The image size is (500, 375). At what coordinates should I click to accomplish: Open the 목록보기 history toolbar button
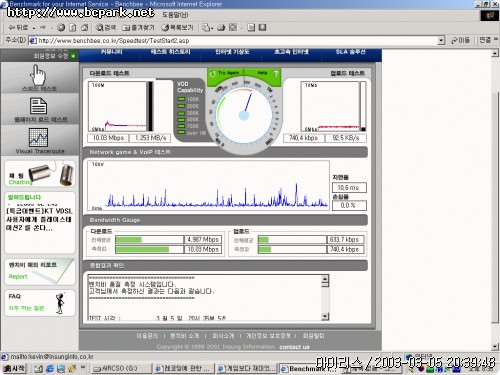click(x=177, y=28)
